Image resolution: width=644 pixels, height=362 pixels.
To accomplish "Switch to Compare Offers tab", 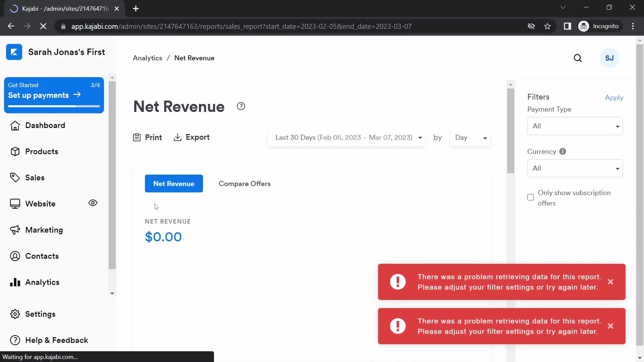I will coord(245,183).
